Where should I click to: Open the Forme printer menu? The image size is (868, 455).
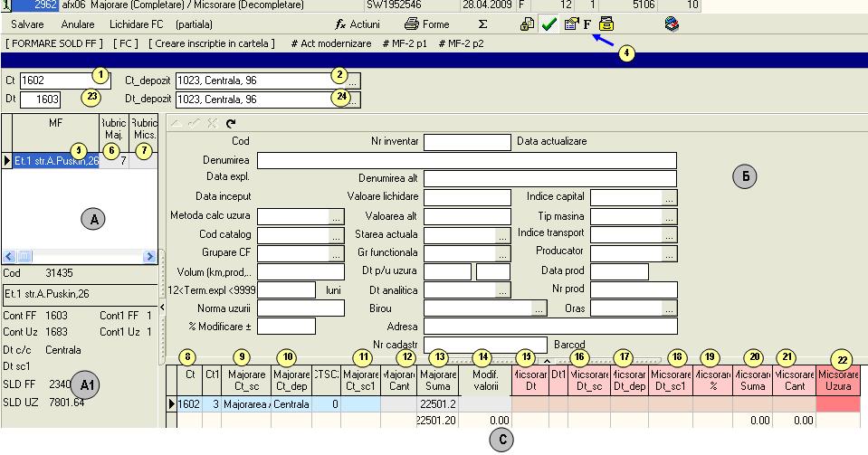(x=427, y=24)
